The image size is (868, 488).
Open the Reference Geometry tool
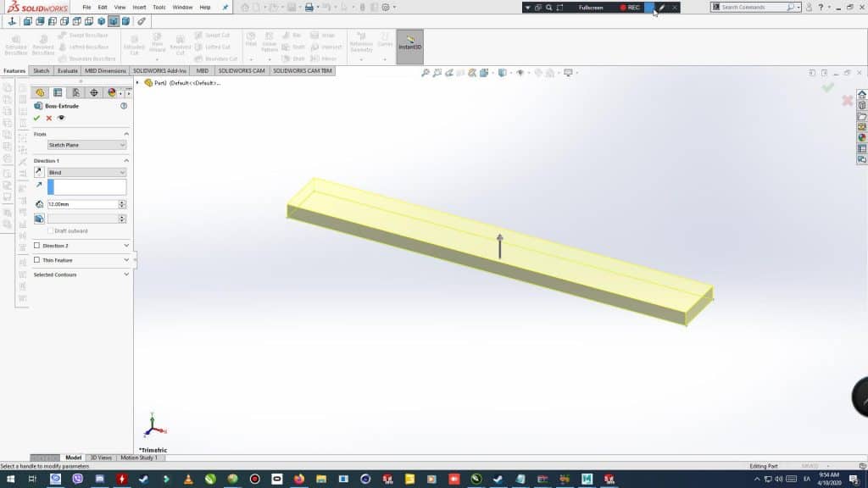pos(363,41)
